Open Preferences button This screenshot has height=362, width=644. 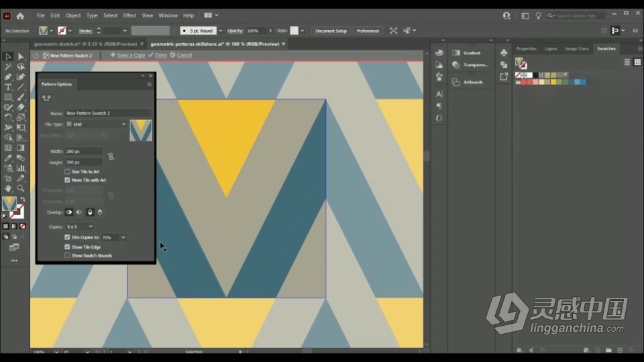tap(368, 31)
